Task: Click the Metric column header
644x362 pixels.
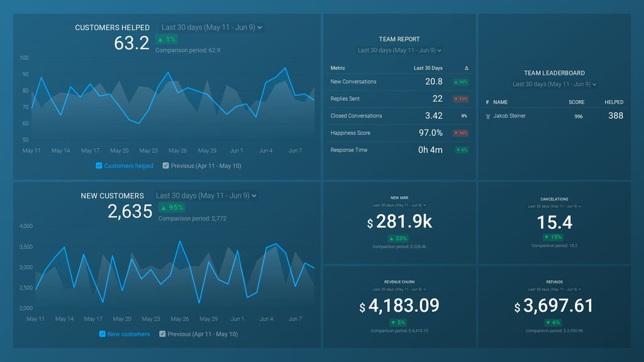Action: [x=338, y=68]
